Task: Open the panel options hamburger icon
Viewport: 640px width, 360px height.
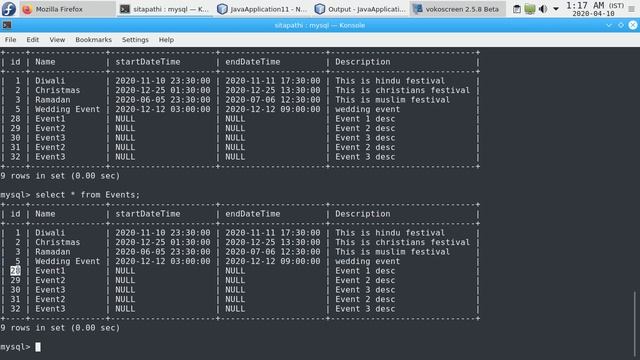Action: pos(632,9)
